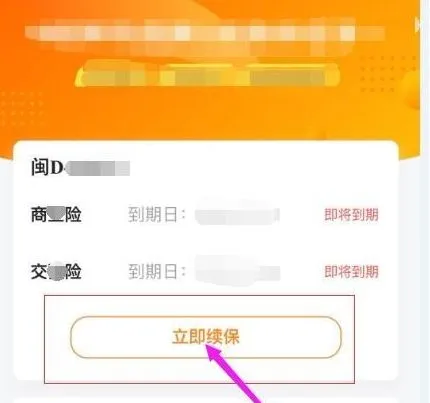Screen dimensions: 430x403
Task: Select the 交强险 insurance label
Action: tap(56, 271)
